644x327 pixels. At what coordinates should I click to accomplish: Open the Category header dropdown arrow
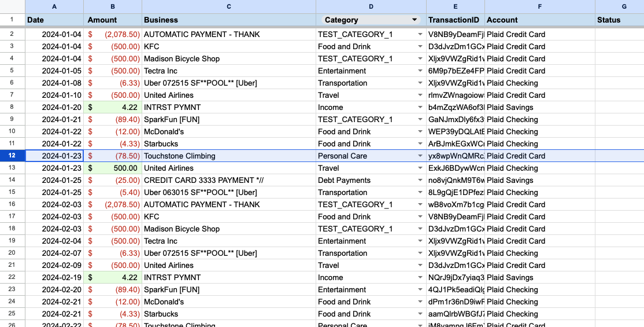click(x=414, y=20)
